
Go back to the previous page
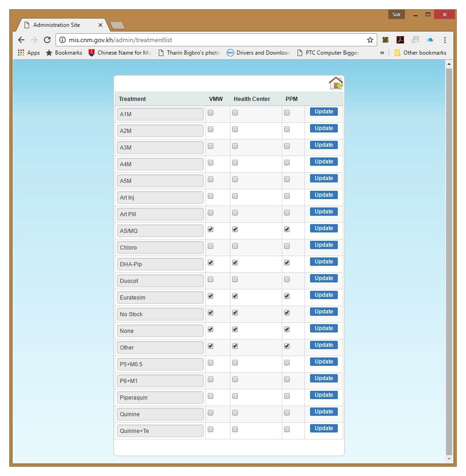(x=21, y=40)
